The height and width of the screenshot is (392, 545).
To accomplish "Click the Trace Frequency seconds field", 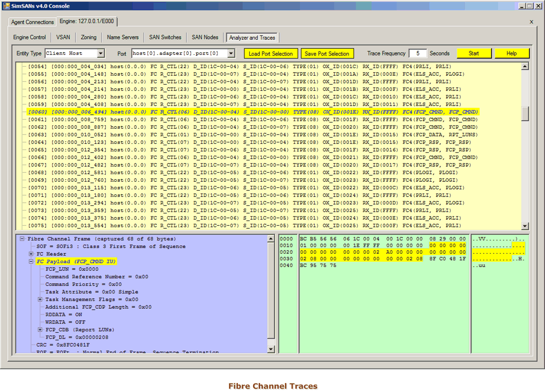I will [x=418, y=53].
